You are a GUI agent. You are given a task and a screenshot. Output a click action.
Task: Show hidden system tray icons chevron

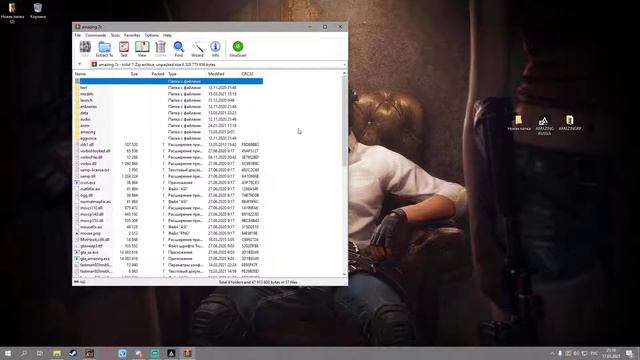pyautogui.click(x=552, y=353)
